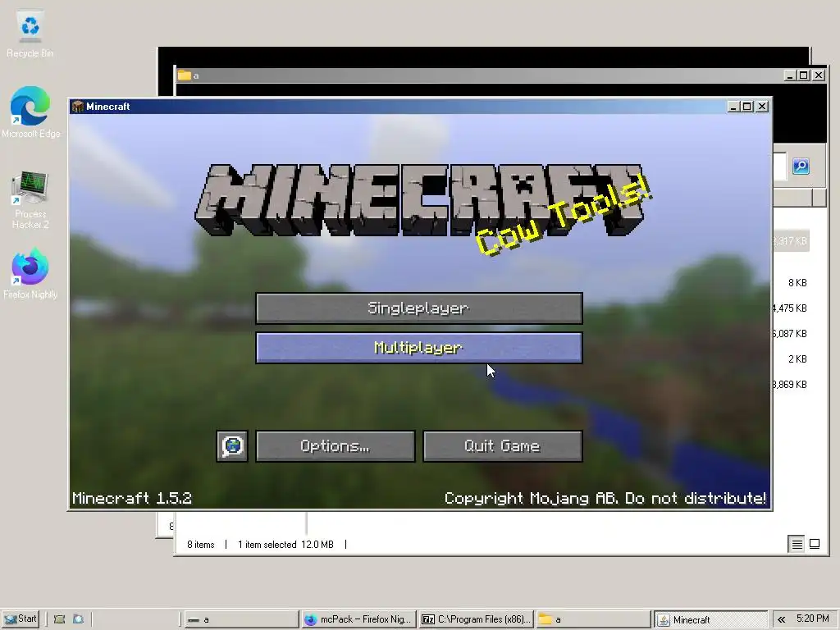
Task: Select file row sized 6,087 KB
Action: [x=791, y=334]
